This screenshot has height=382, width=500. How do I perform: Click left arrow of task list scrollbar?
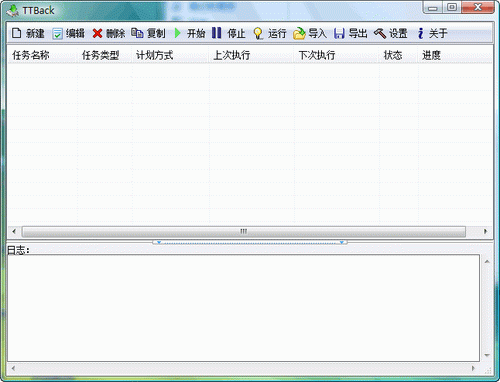(x=14, y=231)
